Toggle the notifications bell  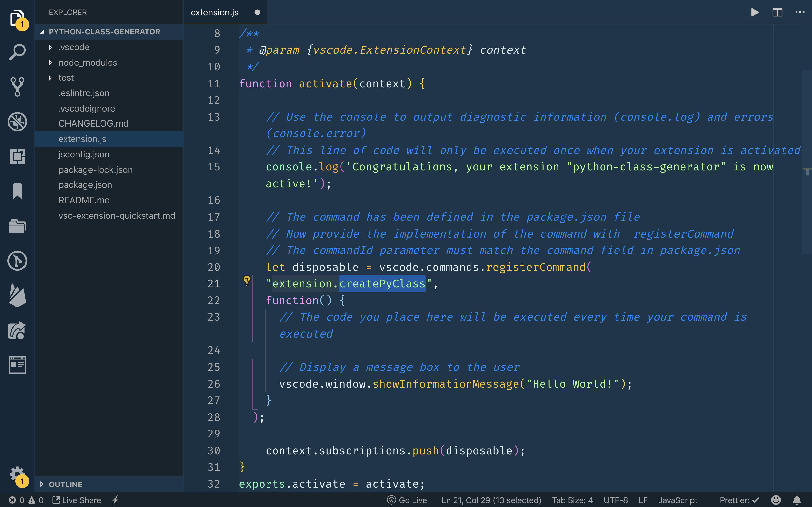[x=797, y=500]
